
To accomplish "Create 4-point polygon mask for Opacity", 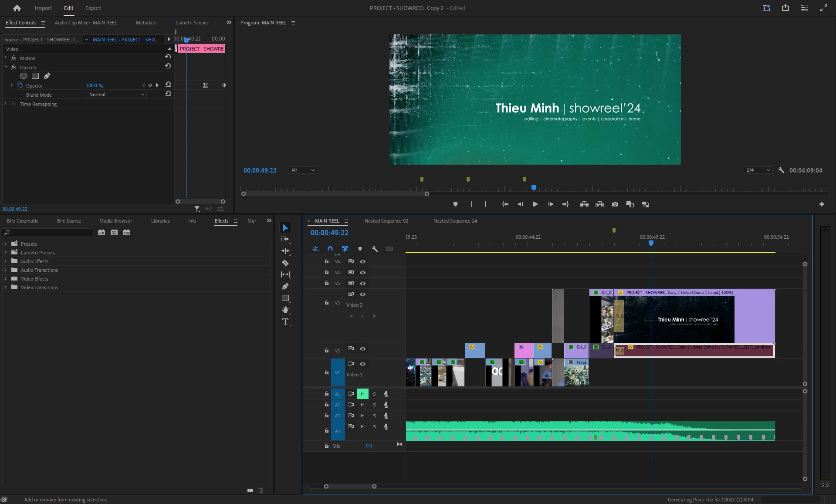I will click(x=35, y=76).
